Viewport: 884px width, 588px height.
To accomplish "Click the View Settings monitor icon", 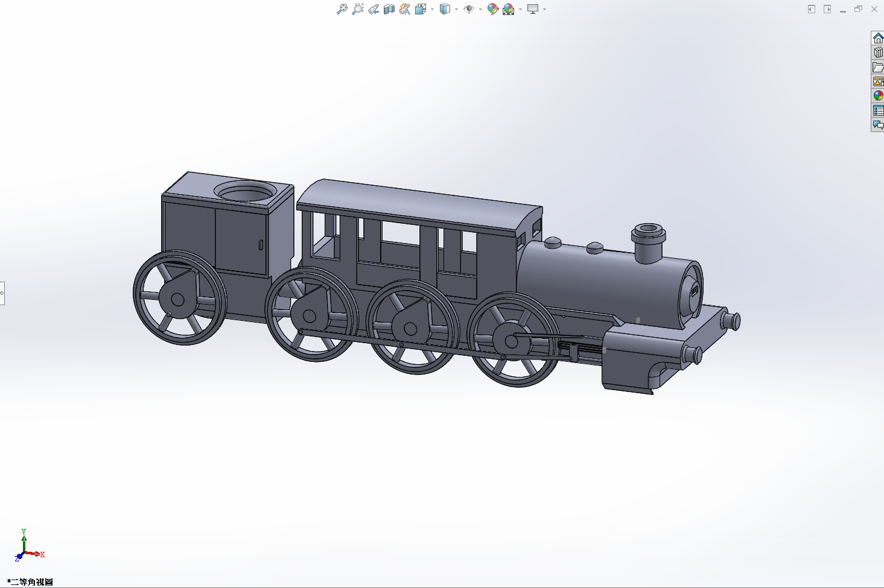I will point(533,9).
